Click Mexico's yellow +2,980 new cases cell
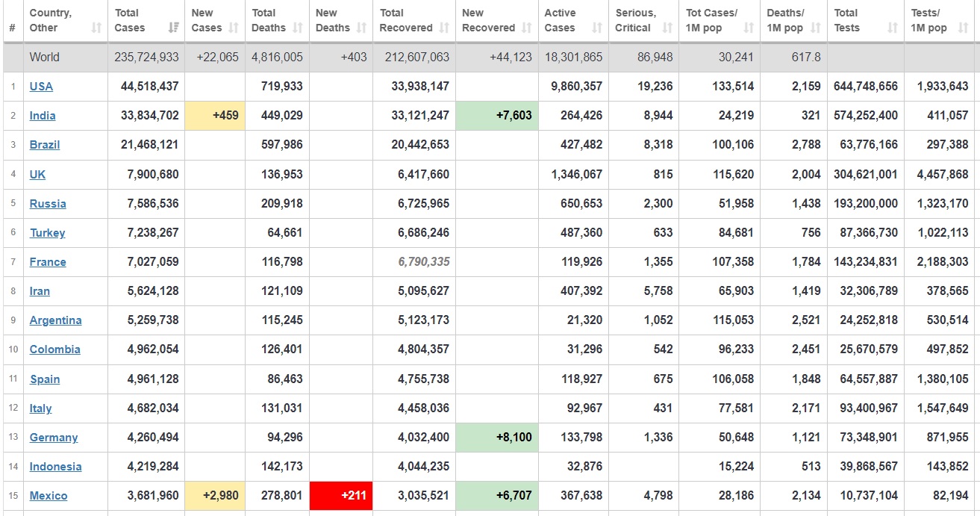This screenshot has width=980, height=516. point(215,496)
